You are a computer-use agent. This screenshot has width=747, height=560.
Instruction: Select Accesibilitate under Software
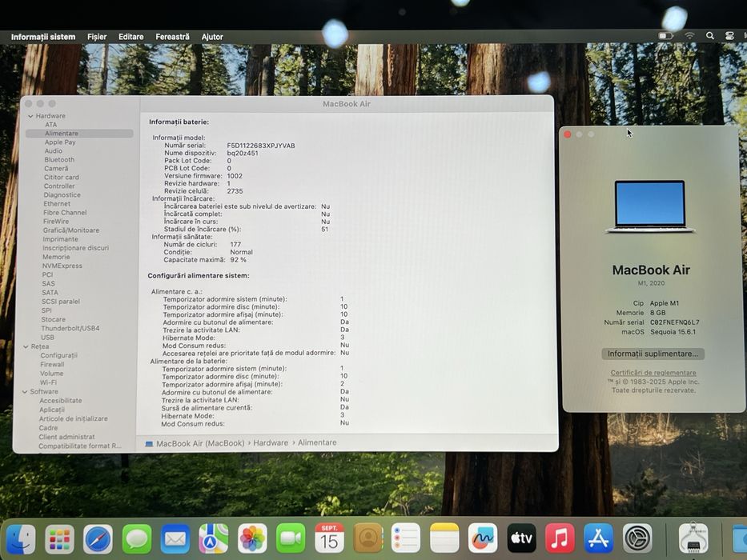61,401
